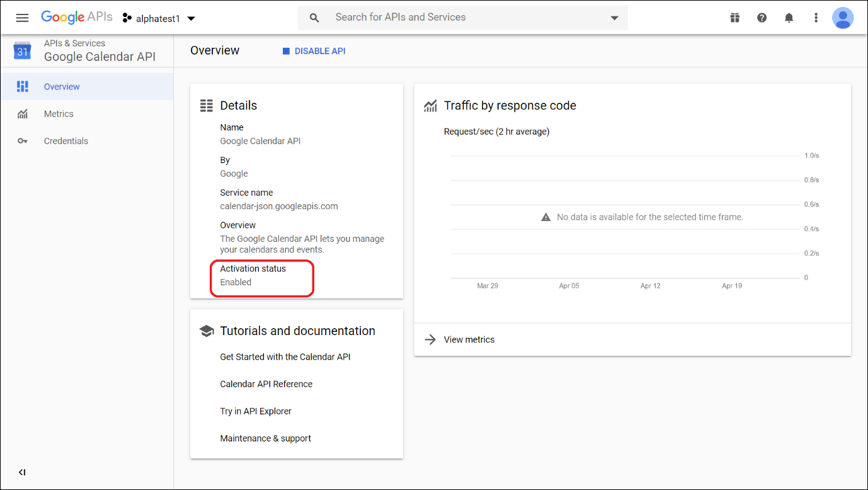Open the three-dot more options menu
The image size is (868, 490).
pos(816,18)
